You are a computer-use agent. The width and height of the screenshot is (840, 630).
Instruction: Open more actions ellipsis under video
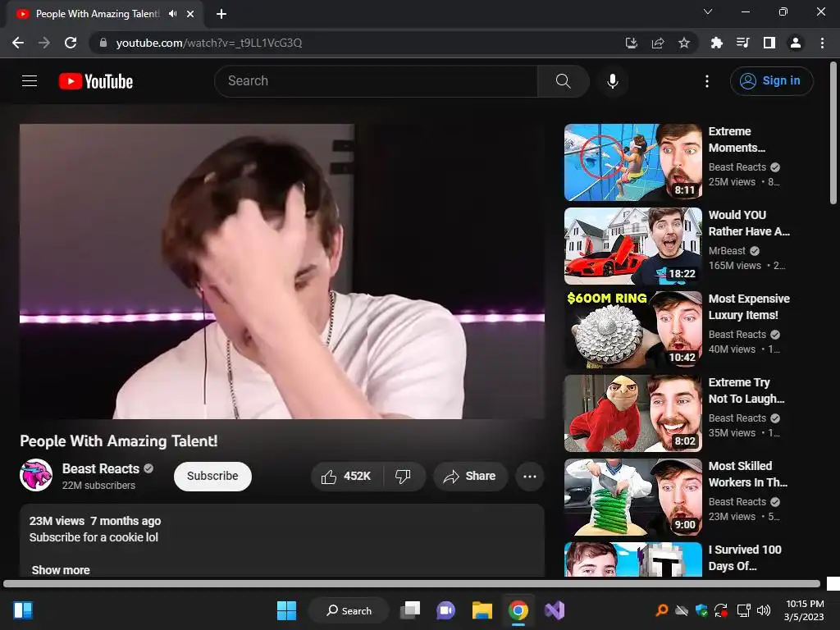click(x=530, y=477)
